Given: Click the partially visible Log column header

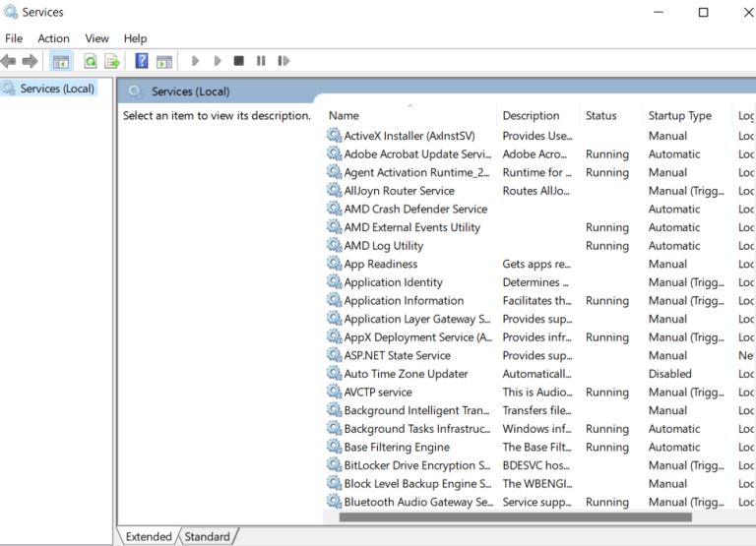Looking at the screenshot, I should point(745,116).
